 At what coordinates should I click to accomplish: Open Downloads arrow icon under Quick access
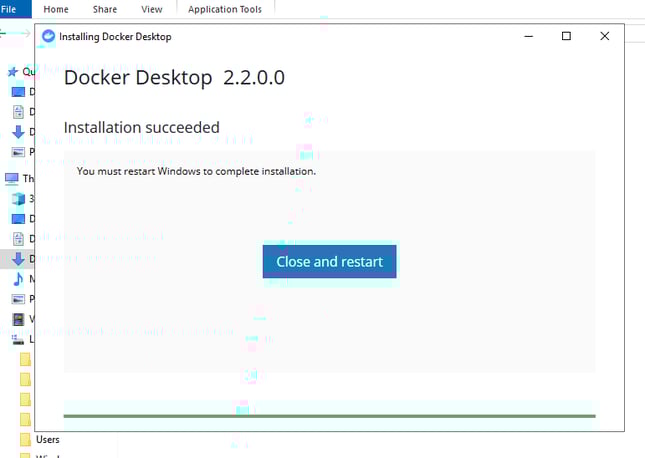[18, 132]
